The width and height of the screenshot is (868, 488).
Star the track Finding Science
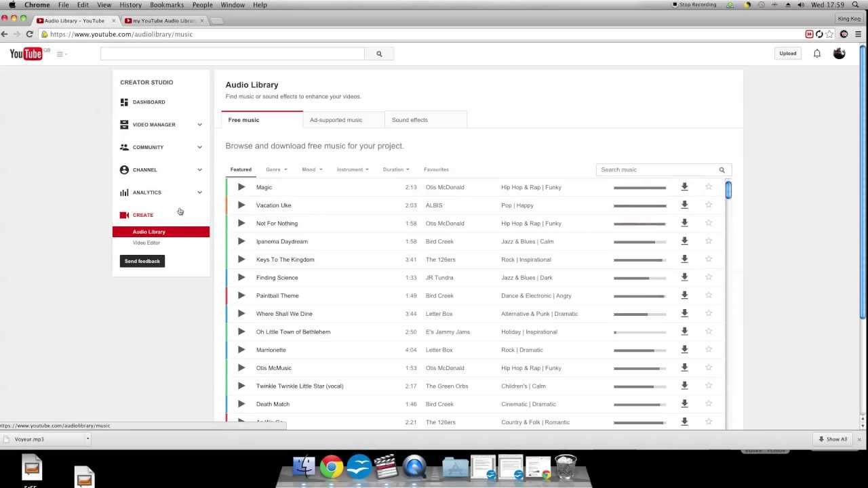click(709, 277)
